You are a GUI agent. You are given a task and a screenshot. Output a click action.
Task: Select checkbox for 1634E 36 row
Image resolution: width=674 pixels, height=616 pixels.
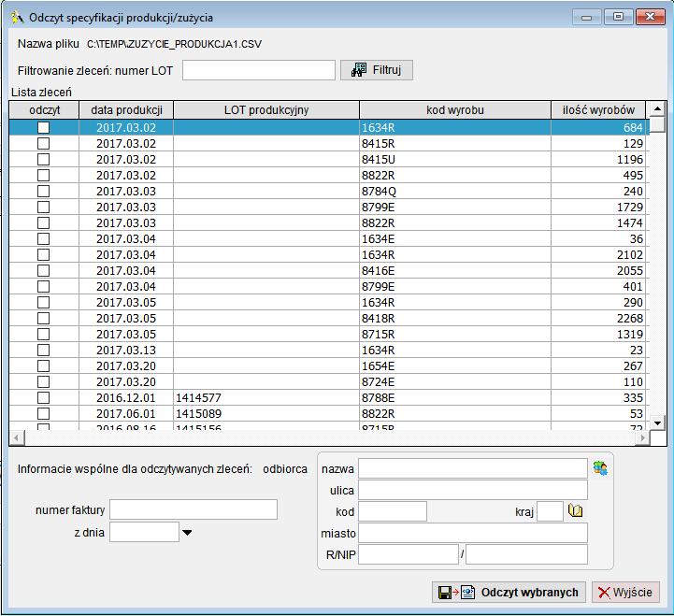coord(43,239)
